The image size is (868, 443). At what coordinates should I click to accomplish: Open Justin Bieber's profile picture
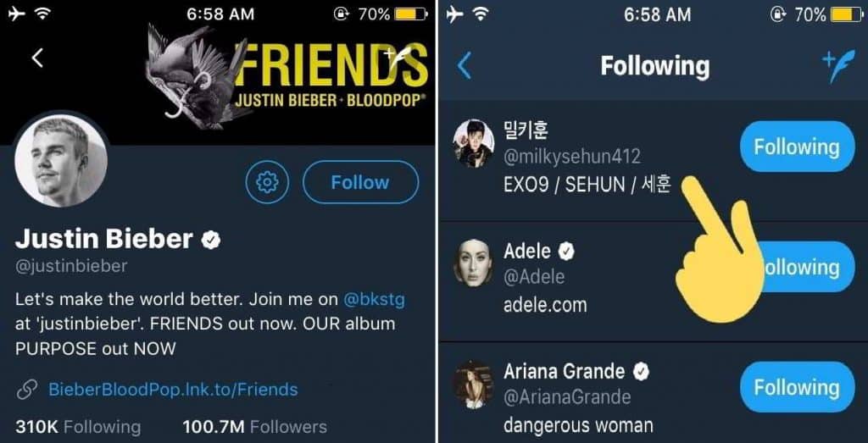61,160
